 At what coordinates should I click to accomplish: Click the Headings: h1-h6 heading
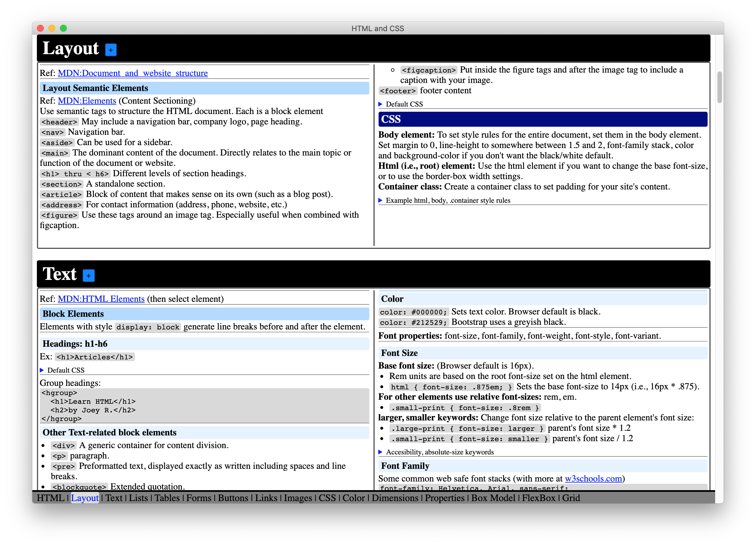click(x=204, y=344)
